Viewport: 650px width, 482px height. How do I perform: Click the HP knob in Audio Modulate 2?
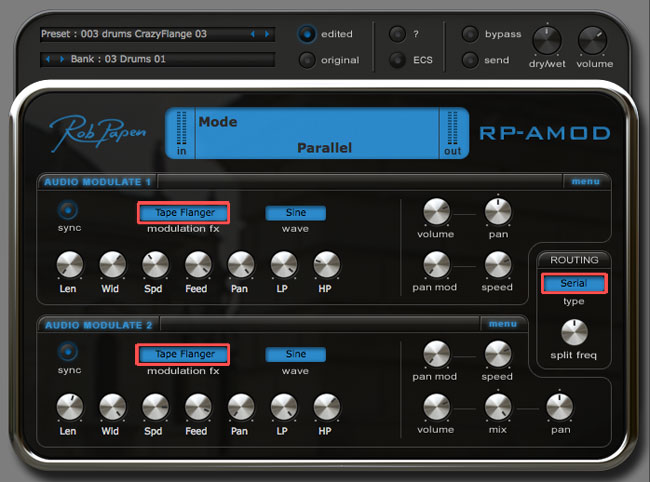pos(326,407)
